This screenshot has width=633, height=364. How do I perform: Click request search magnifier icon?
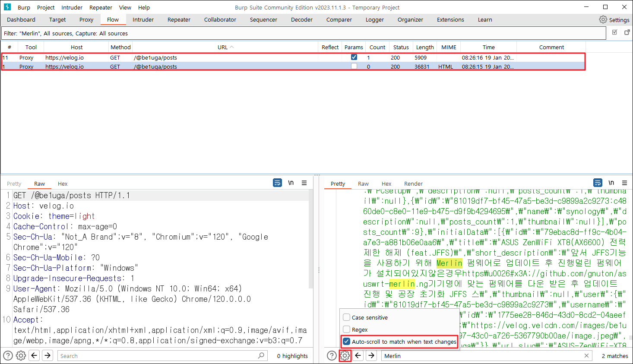(x=261, y=356)
